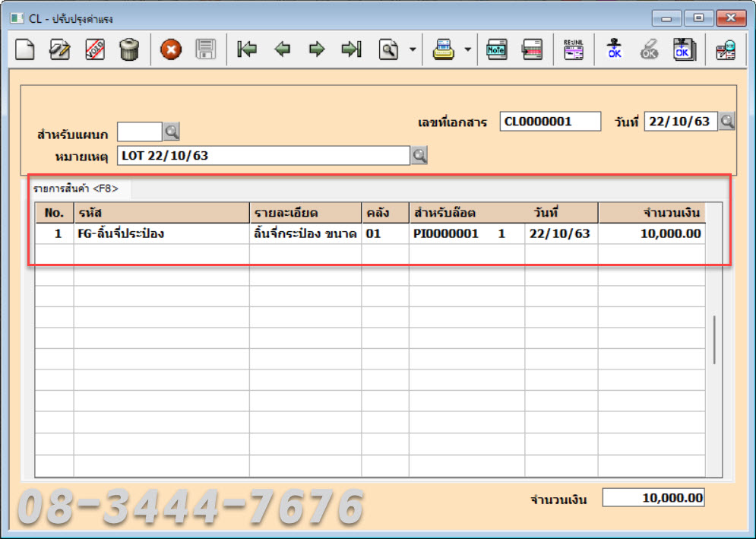This screenshot has width=756, height=539.
Task: Click amount cell 10,000.00 in row 1
Action: pyautogui.click(x=652, y=233)
